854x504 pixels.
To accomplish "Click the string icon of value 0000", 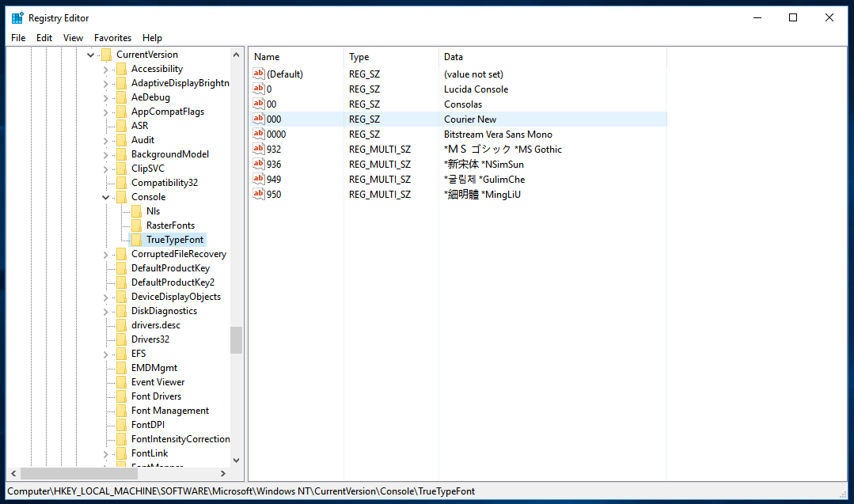I will point(259,134).
